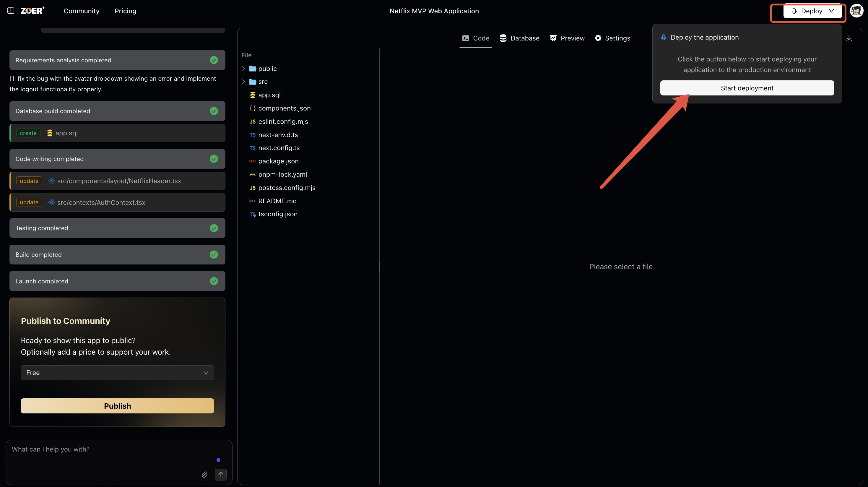This screenshot has height=487, width=868.
Task: Switch to the Code tab
Action: 475,38
